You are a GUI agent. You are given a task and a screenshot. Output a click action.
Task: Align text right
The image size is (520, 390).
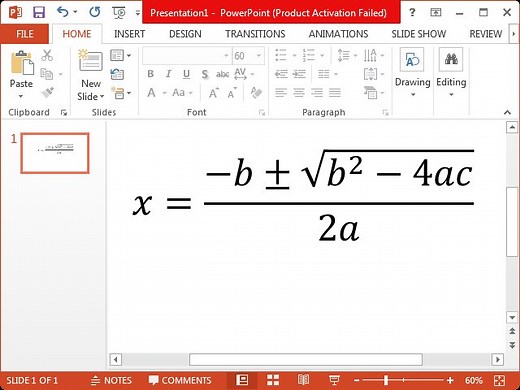point(317,93)
